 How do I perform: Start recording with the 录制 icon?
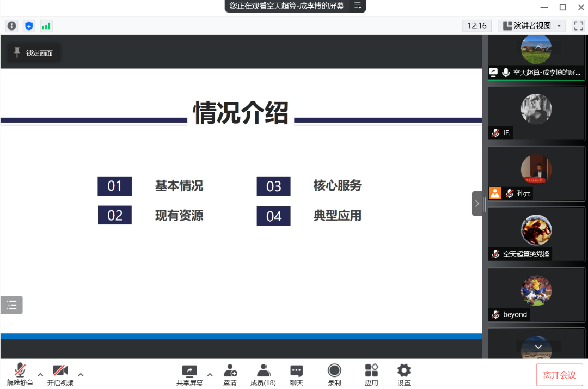pos(334,374)
